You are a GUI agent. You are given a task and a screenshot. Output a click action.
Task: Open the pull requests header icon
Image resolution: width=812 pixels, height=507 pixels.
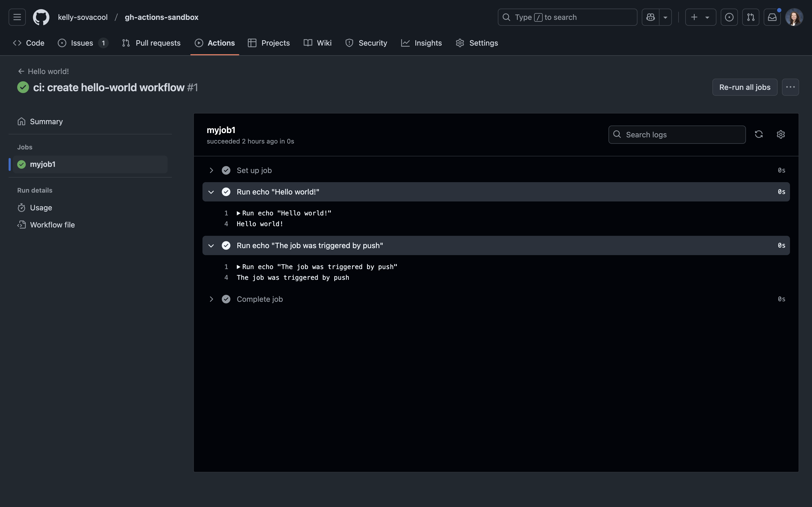coord(751,17)
